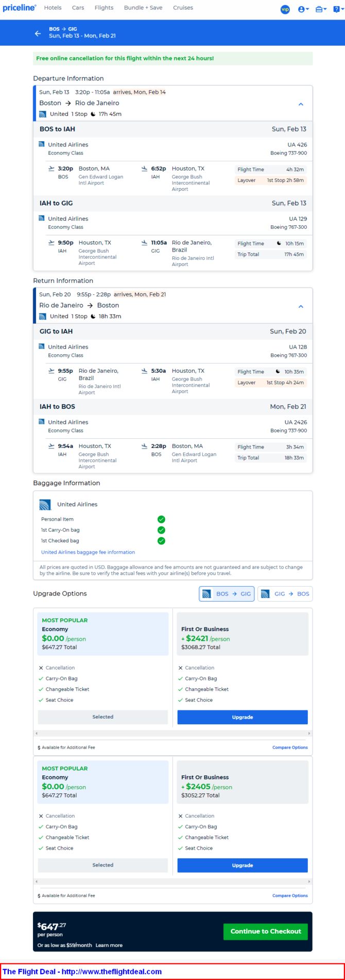Click the horizontal scrollbar under $2405 upgrade options
This screenshot has height=980, width=345.
(173, 882)
